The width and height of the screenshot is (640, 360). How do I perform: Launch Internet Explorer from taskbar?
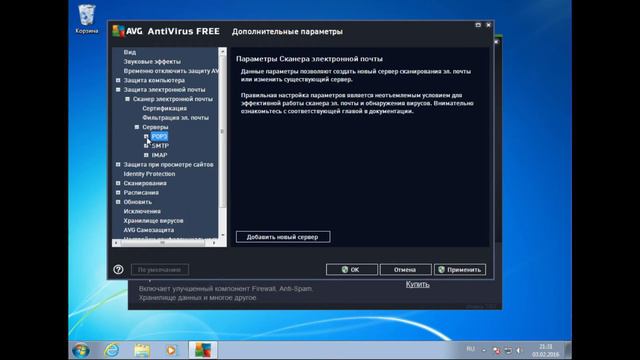coord(111,350)
